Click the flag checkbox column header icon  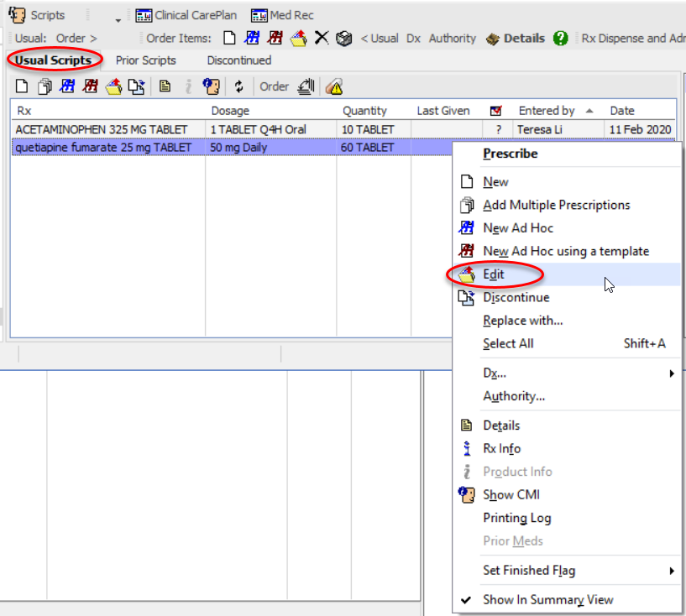coord(497,110)
